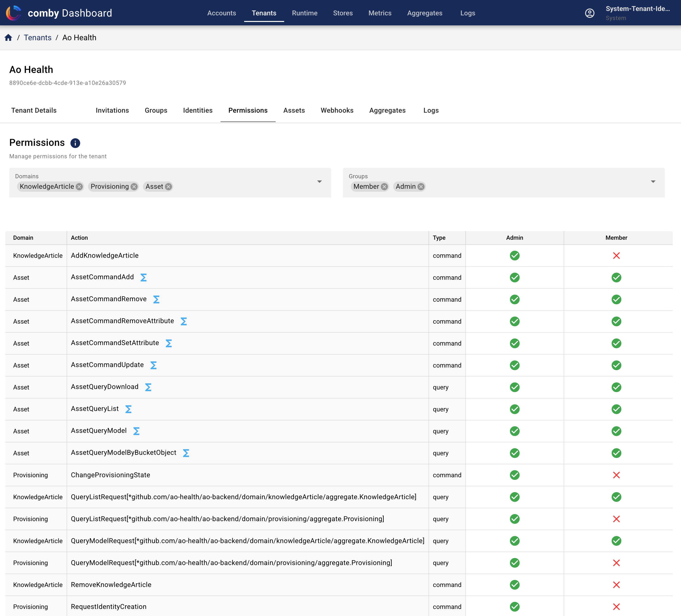Click the sigma icon beside AssetCommandRemoveAttribute

183,321
